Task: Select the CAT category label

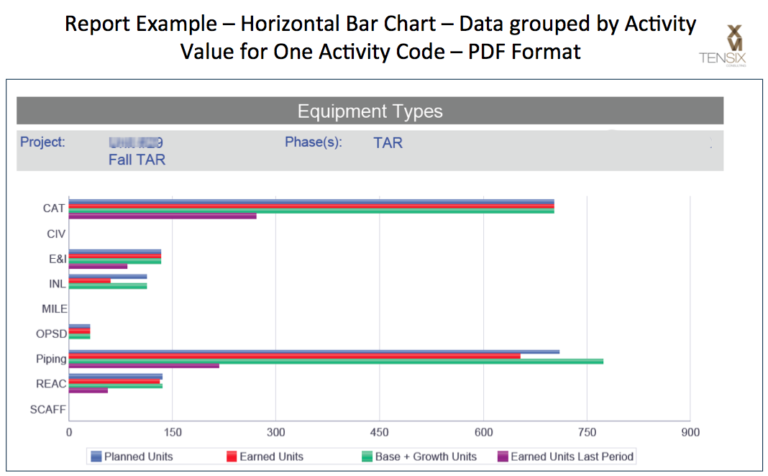Action: pyautogui.click(x=54, y=208)
